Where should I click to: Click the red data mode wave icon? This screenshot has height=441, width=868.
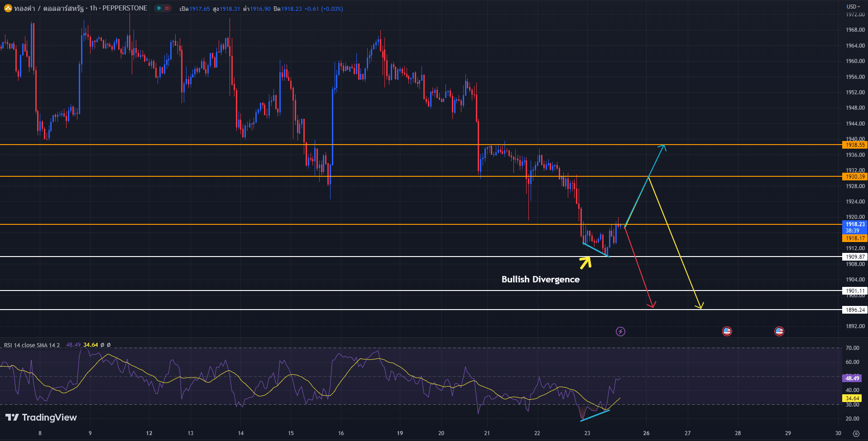point(167,8)
